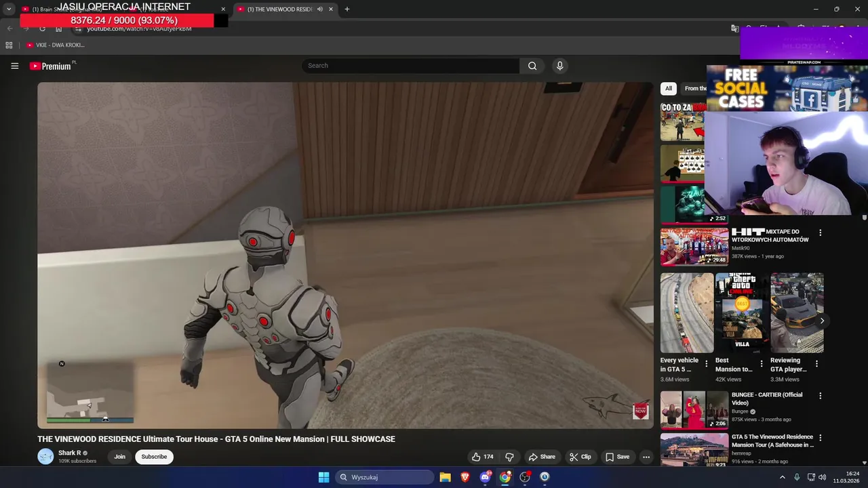Open options for HIT MIXTAPE video

pyautogui.click(x=820, y=232)
